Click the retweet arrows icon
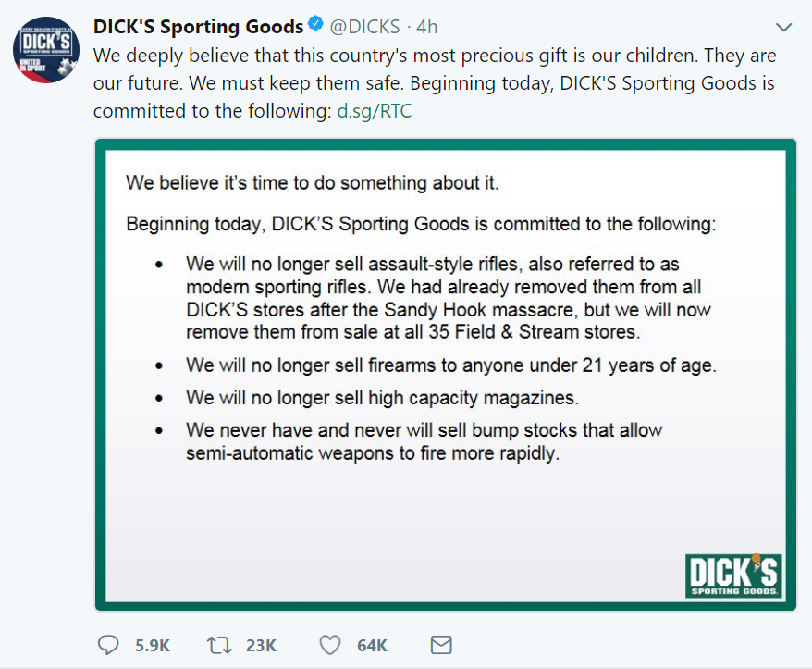812x669 pixels. pyautogui.click(x=219, y=645)
